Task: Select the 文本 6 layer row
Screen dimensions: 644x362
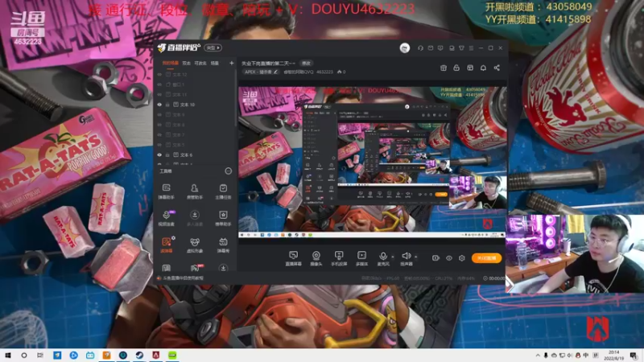Action: click(x=195, y=154)
